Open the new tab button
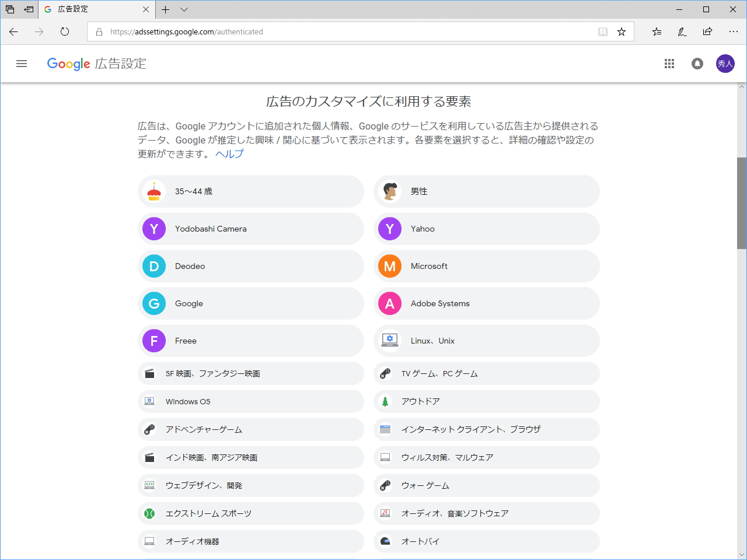The image size is (747, 560). pos(166,9)
